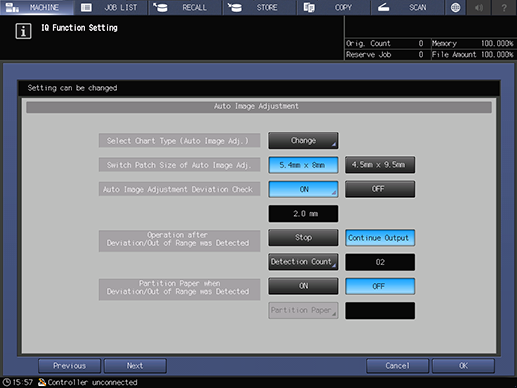Go to the Next settings page
The image size is (517, 388).
(x=135, y=366)
